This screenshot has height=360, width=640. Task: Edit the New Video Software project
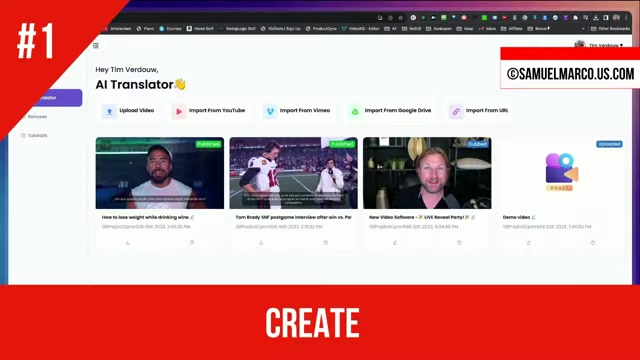click(x=395, y=243)
